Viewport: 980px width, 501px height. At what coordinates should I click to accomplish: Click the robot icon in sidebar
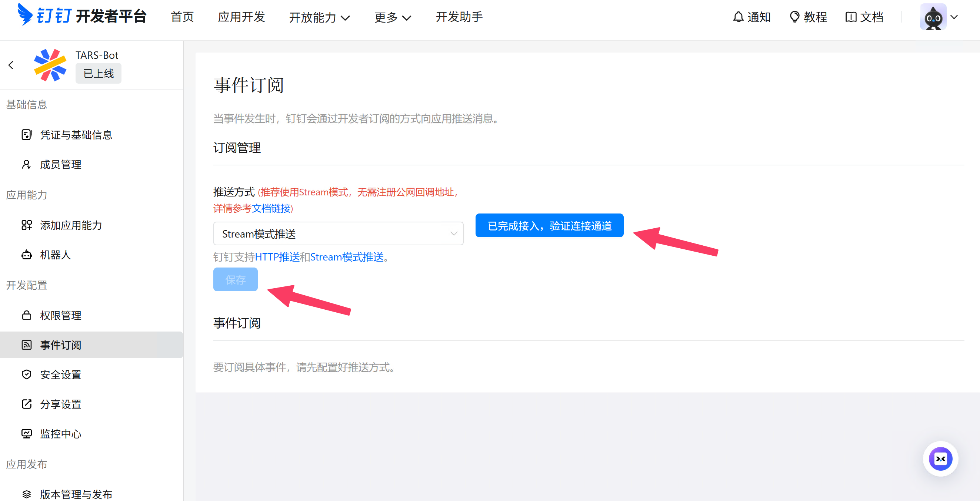(26, 255)
